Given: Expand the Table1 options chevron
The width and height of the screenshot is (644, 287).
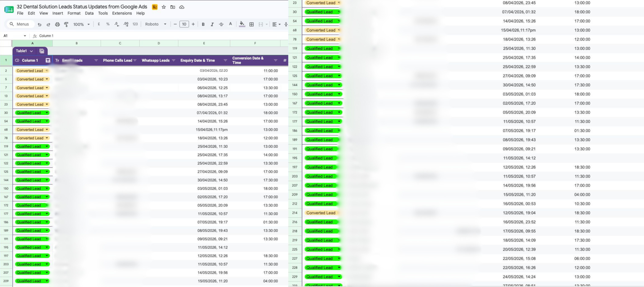Looking at the screenshot, I should [31, 51].
